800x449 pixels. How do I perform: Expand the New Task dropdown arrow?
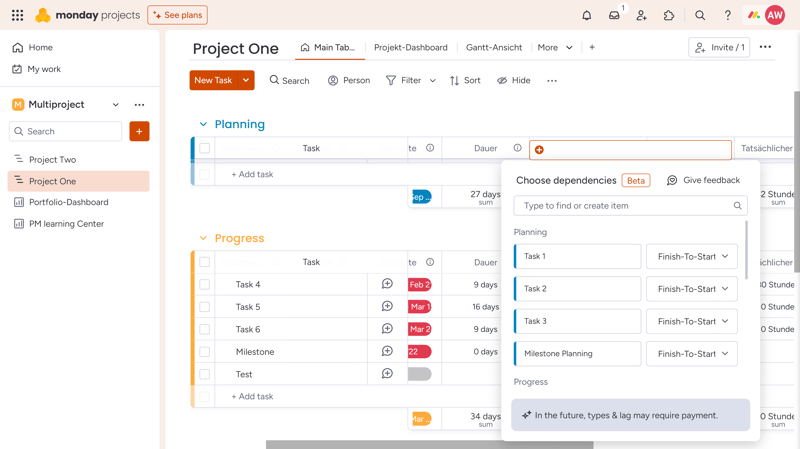[246, 80]
